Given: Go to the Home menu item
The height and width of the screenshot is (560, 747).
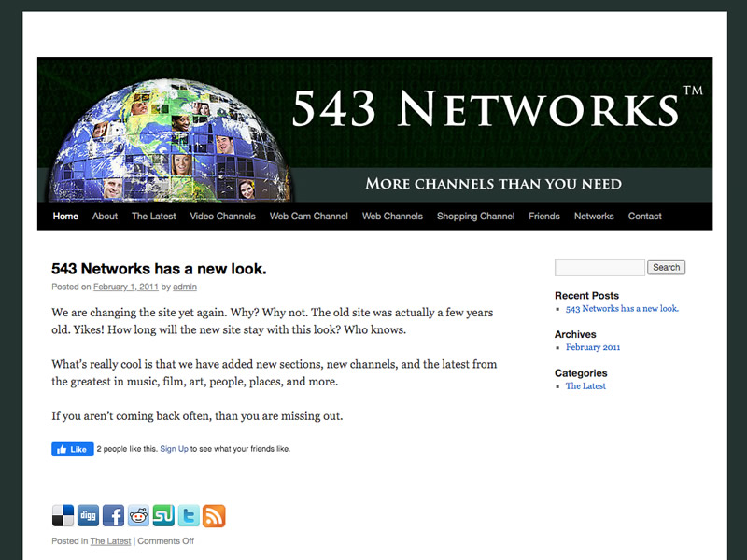Looking at the screenshot, I should coord(65,216).
